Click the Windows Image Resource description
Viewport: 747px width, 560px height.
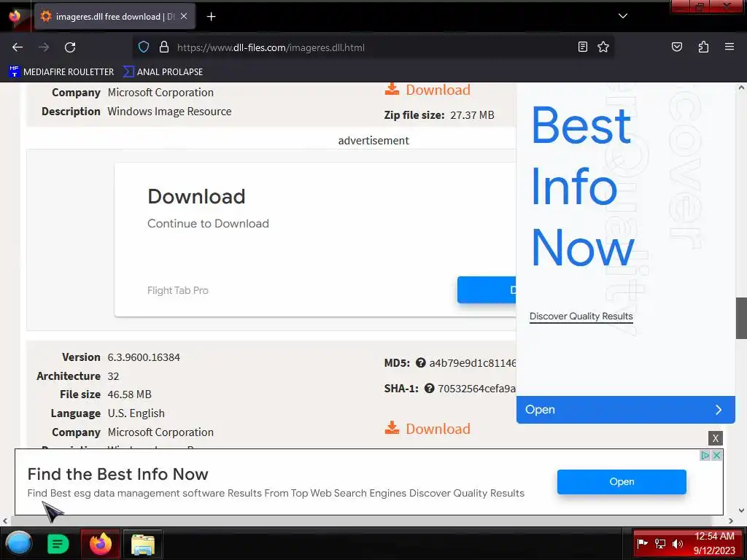tap(169, 112)
